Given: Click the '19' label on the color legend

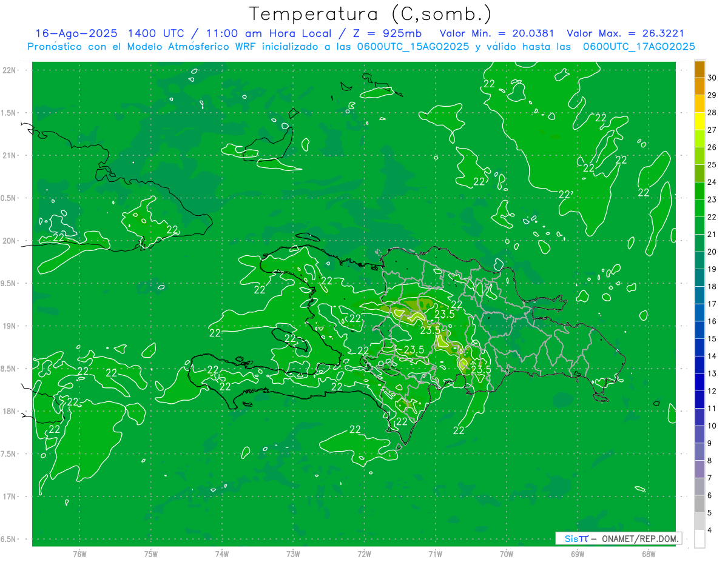Looking at the screenshot, I should point(712,269).
